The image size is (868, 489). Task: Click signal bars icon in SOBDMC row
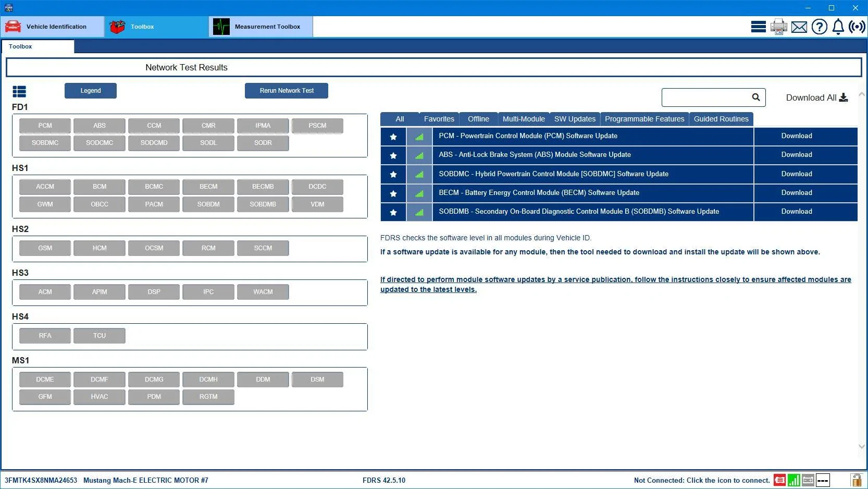[x=419, y=174]
